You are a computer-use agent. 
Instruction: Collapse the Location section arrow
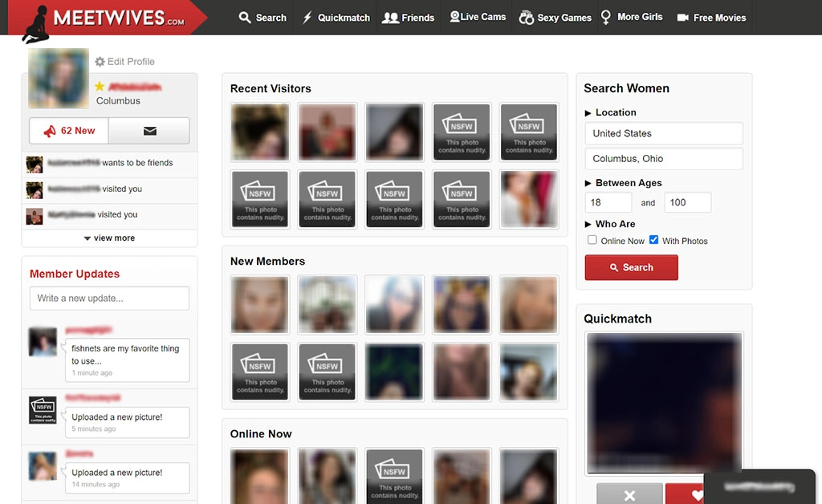588,113
